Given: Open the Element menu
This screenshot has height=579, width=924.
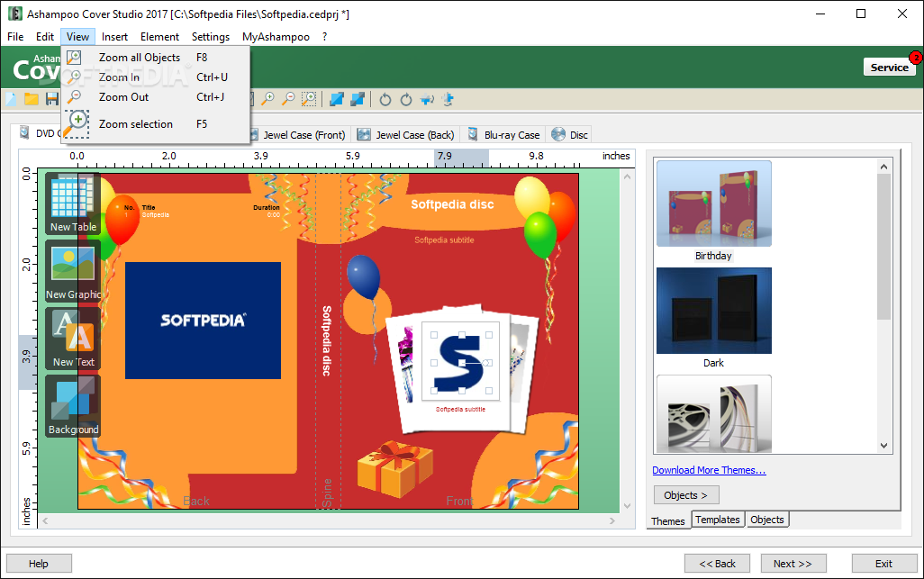Looking at the screenshot, I should tap(159, 37).
